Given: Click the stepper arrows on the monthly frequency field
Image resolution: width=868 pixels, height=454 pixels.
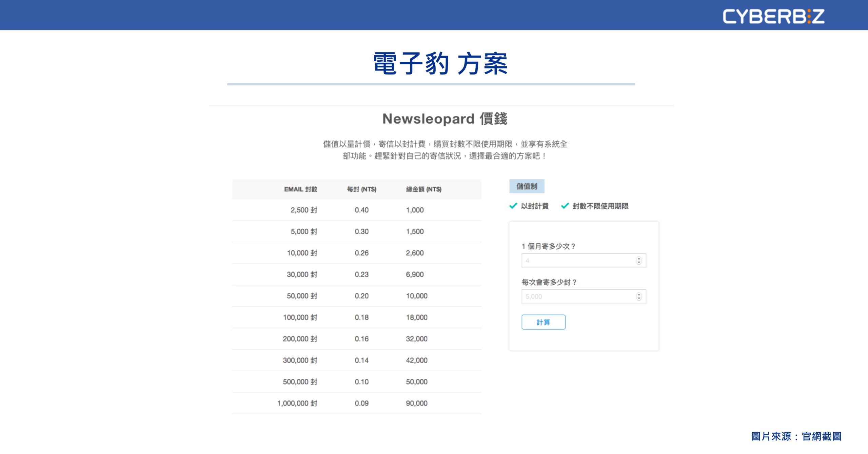Looking at the screenshot, I should pyautogui.click(x=639, y=261).
